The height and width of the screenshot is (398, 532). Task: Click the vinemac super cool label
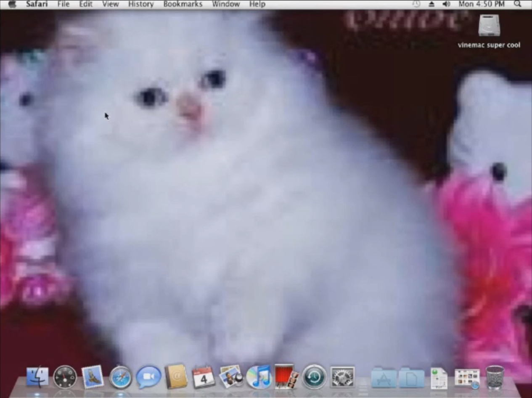coord(489,45)
